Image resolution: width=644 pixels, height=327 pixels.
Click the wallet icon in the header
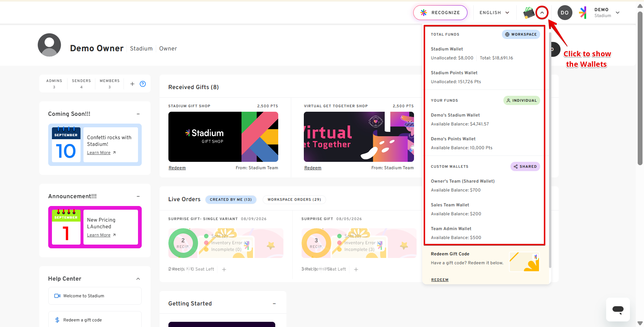(x=529, y=13)
